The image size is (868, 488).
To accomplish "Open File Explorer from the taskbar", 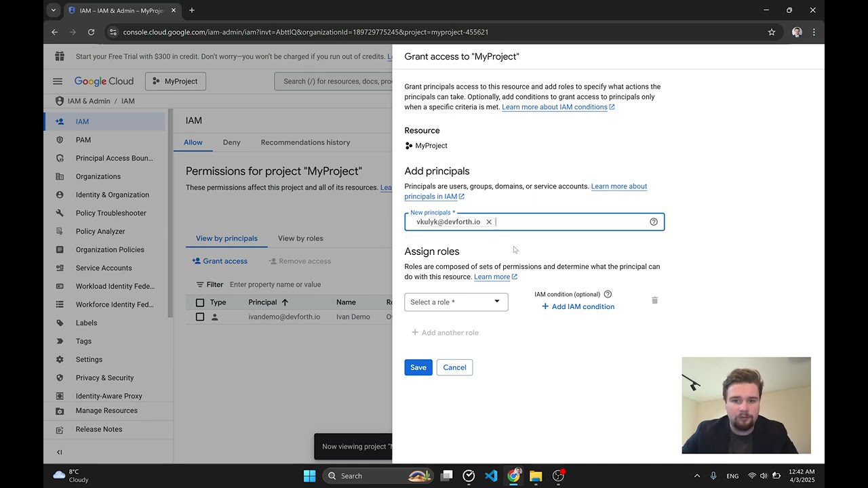I will point(536,476).
